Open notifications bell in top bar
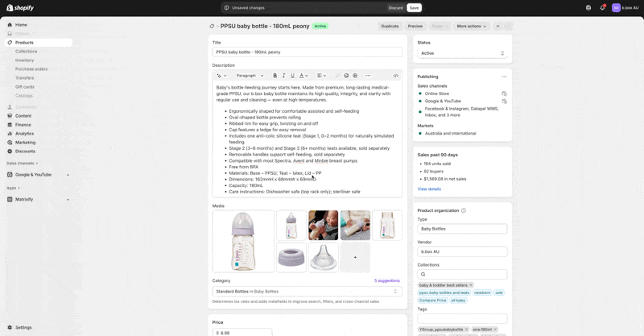This screenshot has height=336, width=644. pos(602,8)
